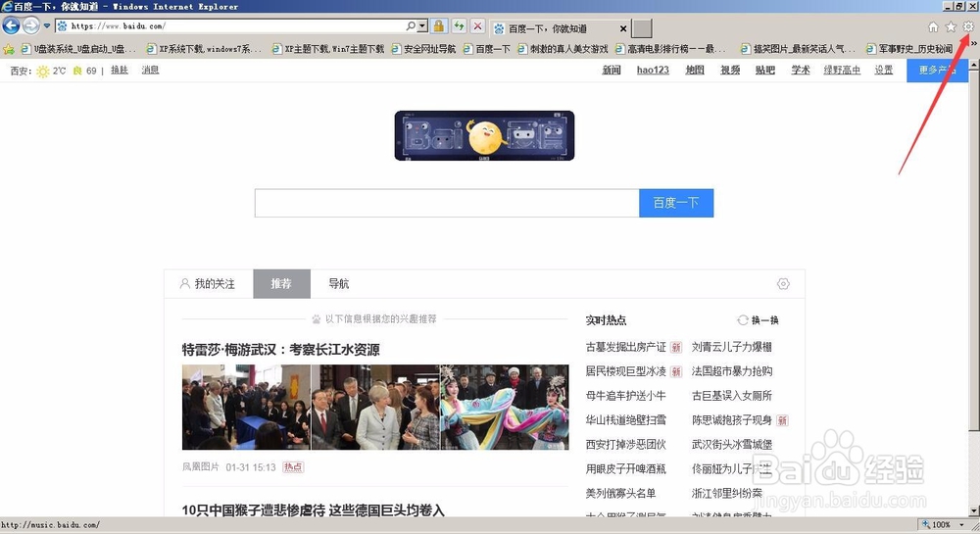Open the middle news photo with Theresa May
Image resolution: width=980 pixels, height=534 pixels.
click(x=375, y=408)
